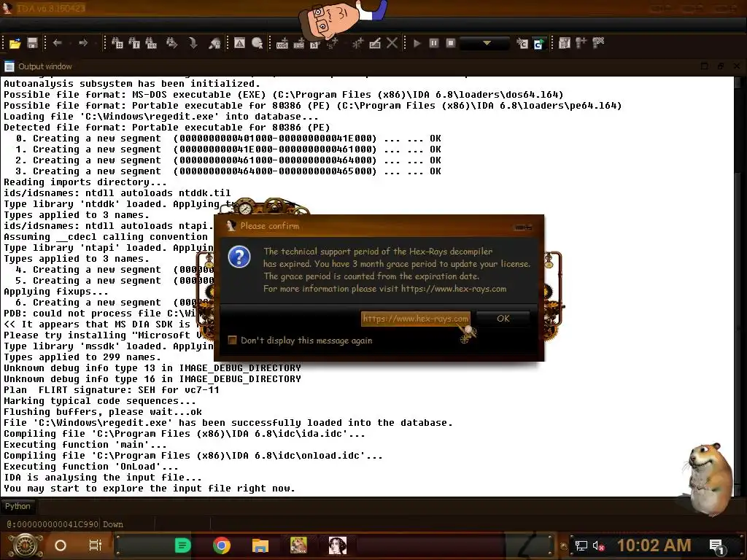Screen dimensions: 747x560
Task: Open the steampunk Start button
Action: 26,545
